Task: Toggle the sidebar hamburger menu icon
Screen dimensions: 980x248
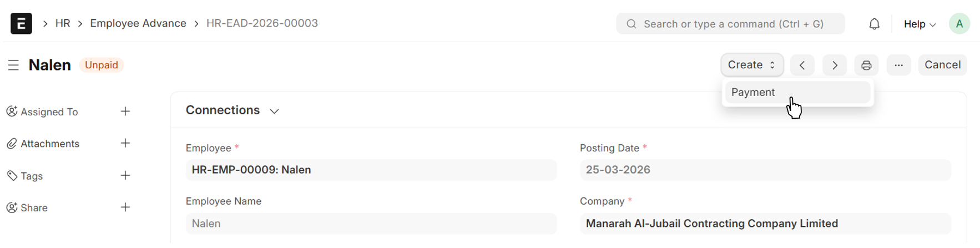Action: [x=13, y=65]
